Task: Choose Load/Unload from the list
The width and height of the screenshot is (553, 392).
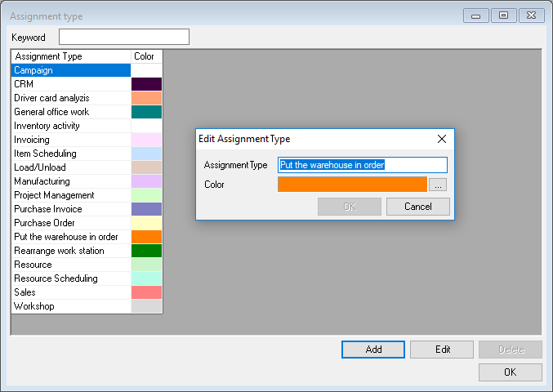Action: [70, 167]
